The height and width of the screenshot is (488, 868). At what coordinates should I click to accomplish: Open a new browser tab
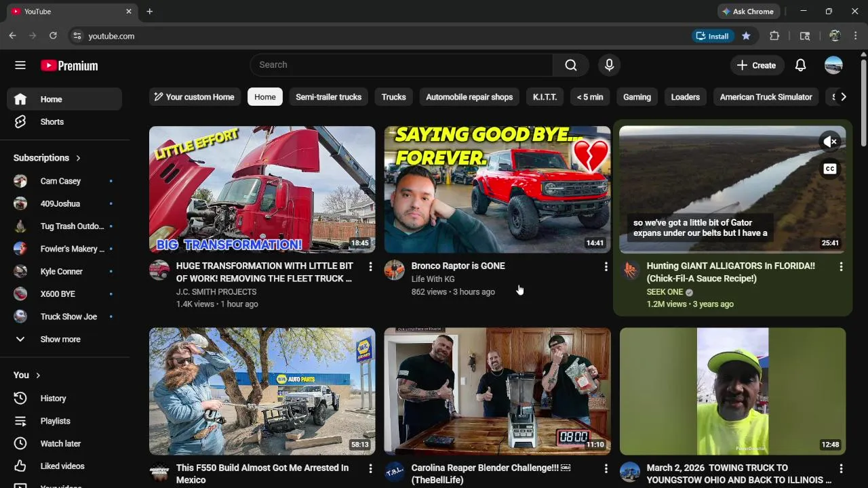[149, 12]
